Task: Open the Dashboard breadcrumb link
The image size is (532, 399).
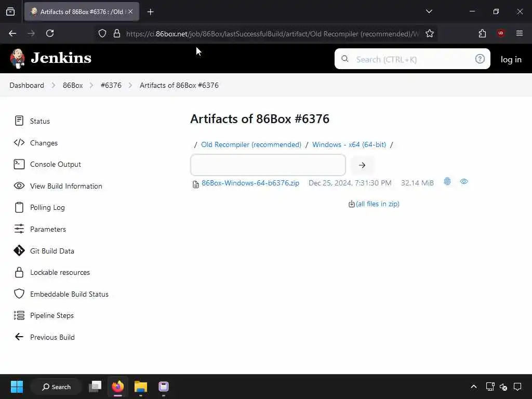Action: click(27, 85)
